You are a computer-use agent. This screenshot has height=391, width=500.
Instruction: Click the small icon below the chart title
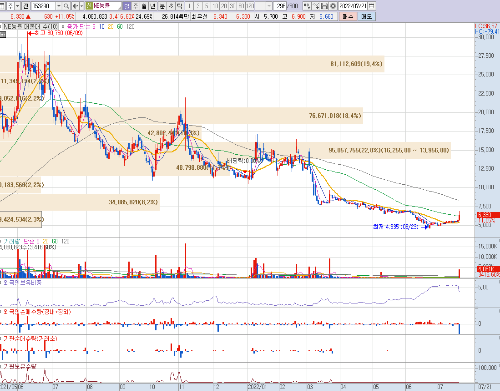click(x=3, y=34)
